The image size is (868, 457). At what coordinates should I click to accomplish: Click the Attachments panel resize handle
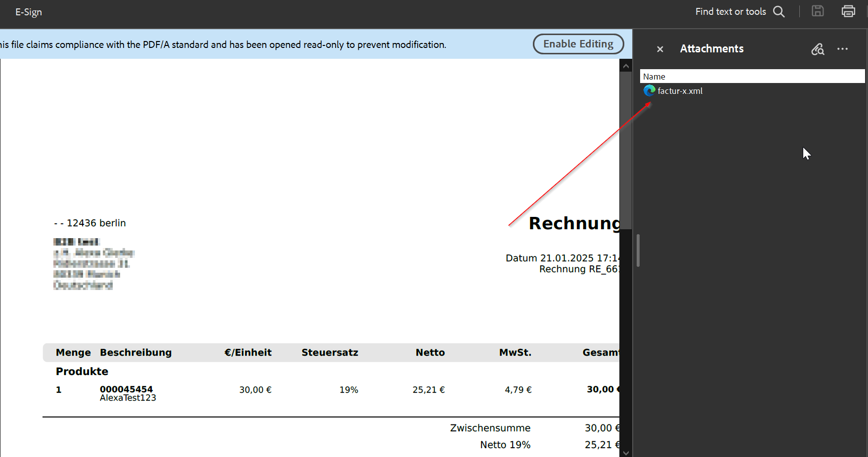[x=638, y=250]
